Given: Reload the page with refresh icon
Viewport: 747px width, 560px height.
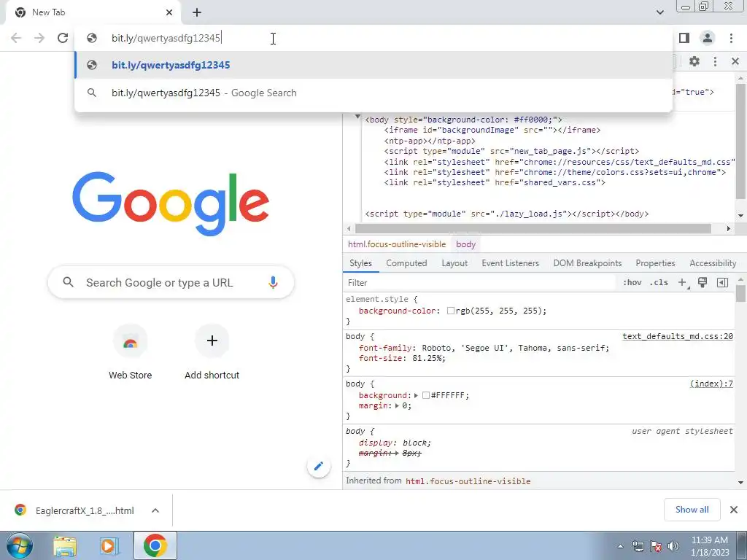Looking at the screenshot, I should (63, 38).
